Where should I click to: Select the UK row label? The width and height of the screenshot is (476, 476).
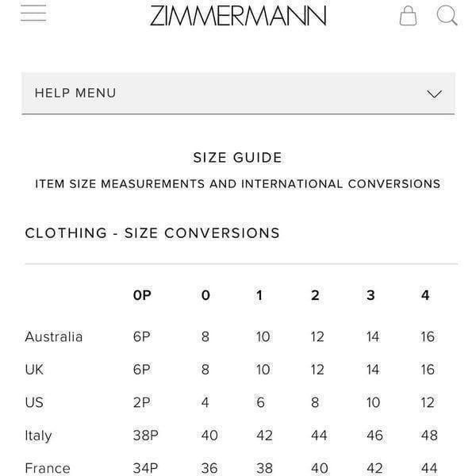point(34,370)
